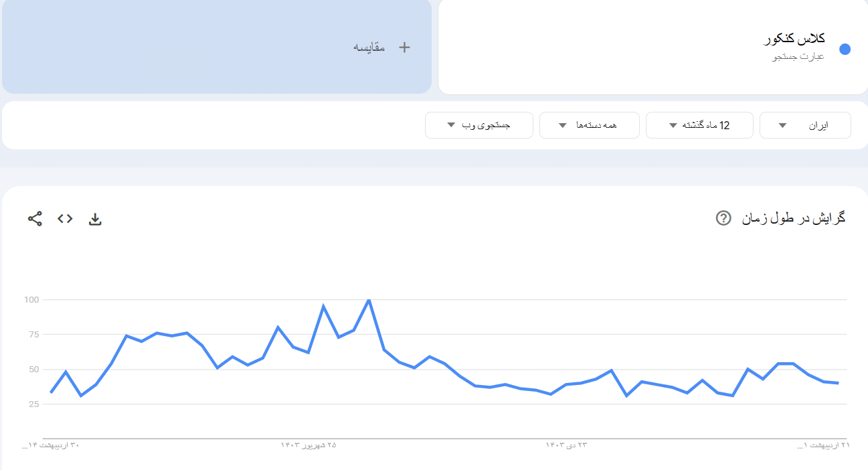Click the گرایش در طول زمان heading
Screen dimensions: 868x470
pyautogui.click(x=794, y=218)
